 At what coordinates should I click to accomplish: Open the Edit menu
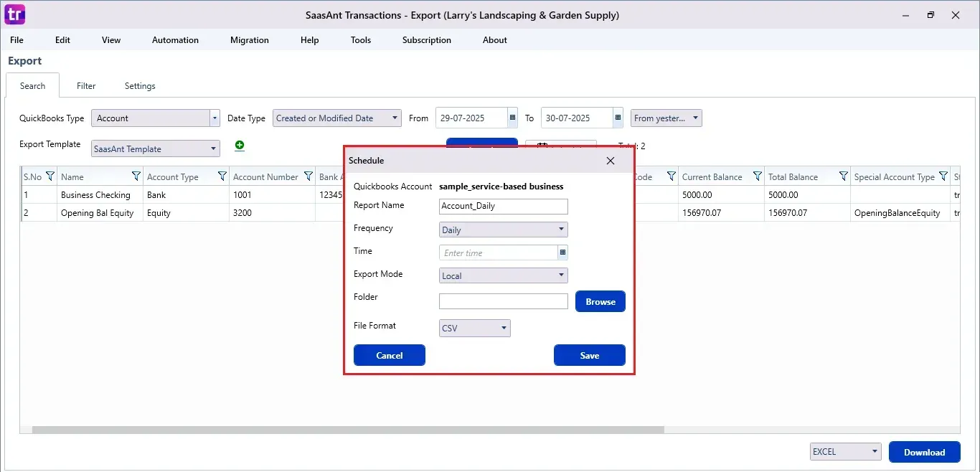tap(63, 40)
